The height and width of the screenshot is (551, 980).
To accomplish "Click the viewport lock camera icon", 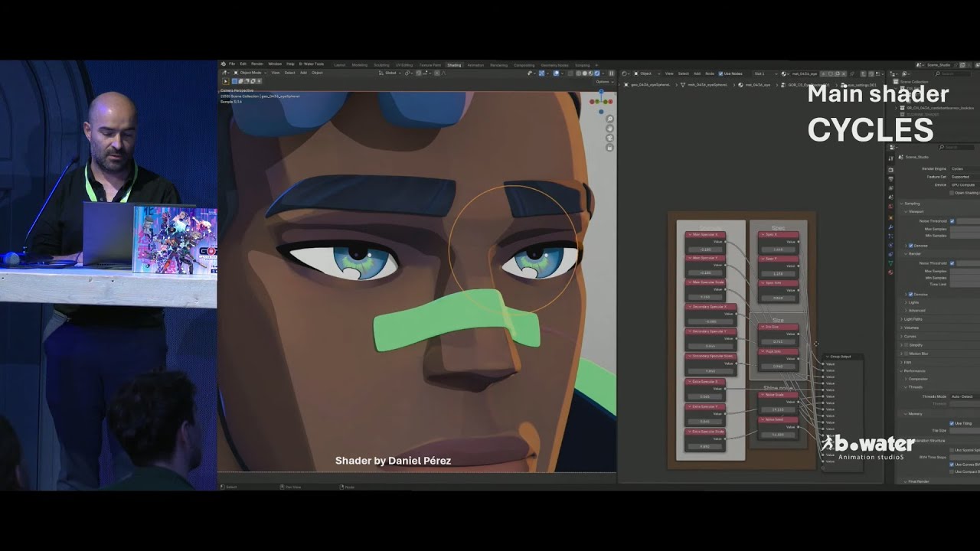I will tap(610, 148).
